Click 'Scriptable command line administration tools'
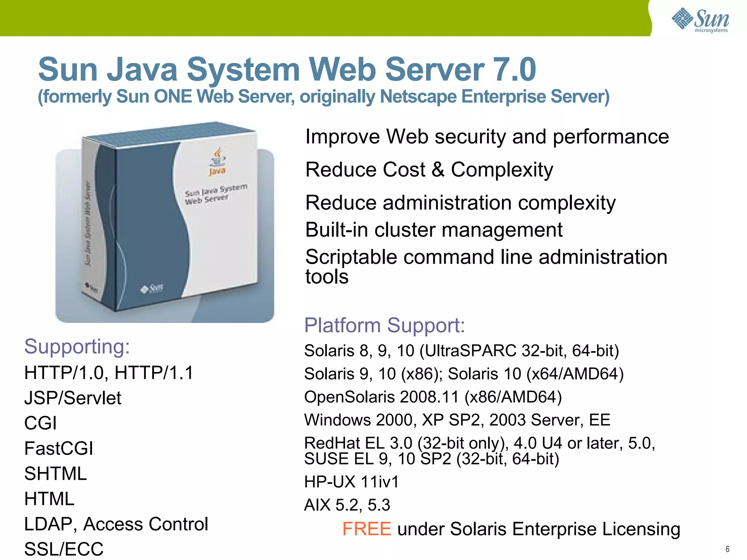This screenshot has height=560, width=747. coord(487,267)
